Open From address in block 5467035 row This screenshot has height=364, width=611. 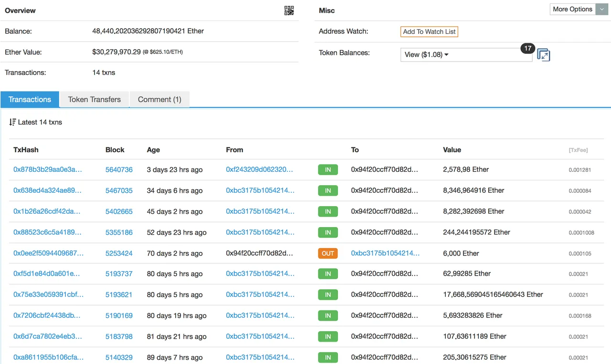260,190
